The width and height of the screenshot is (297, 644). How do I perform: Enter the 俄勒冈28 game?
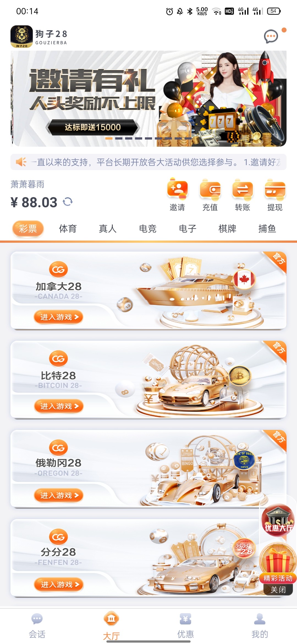[58, 495]
